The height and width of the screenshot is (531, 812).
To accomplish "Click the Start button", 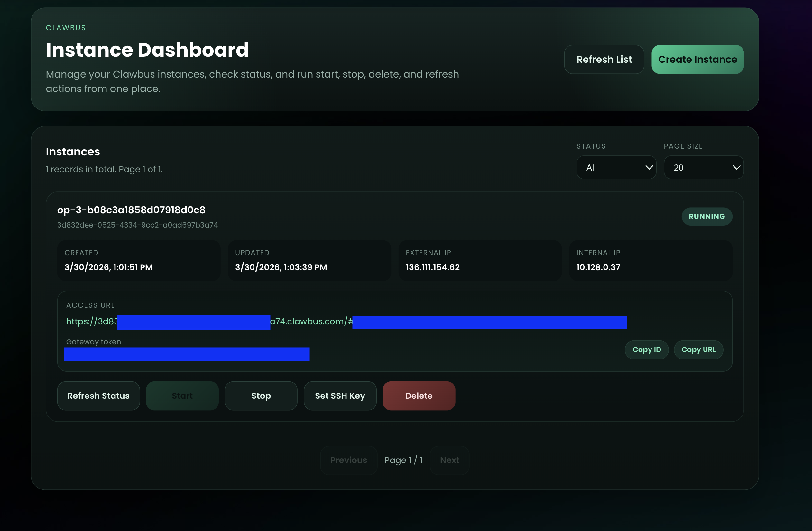I will pos(182,396).
